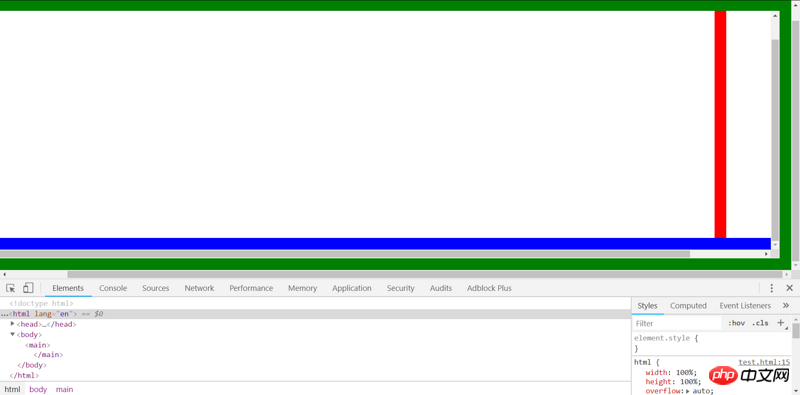Click the inner page's vertical scrollbar thumb
This screenshot has height=395, width=800.
click(776, 139)
